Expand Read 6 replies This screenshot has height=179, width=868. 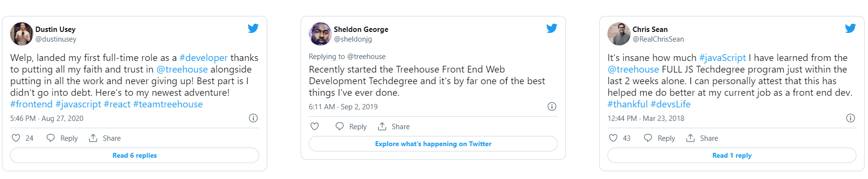click(x=135, y=155)
